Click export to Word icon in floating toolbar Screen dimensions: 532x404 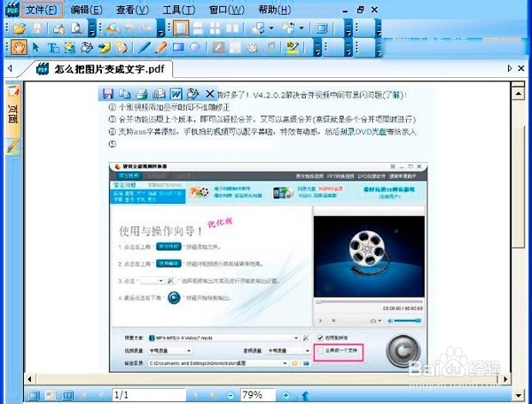[x=176, y=94]
